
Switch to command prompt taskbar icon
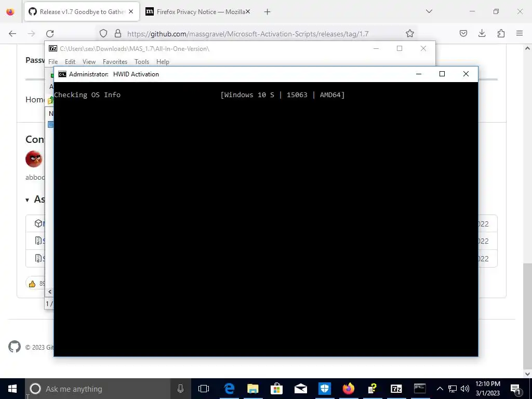[x=420, y=389]
